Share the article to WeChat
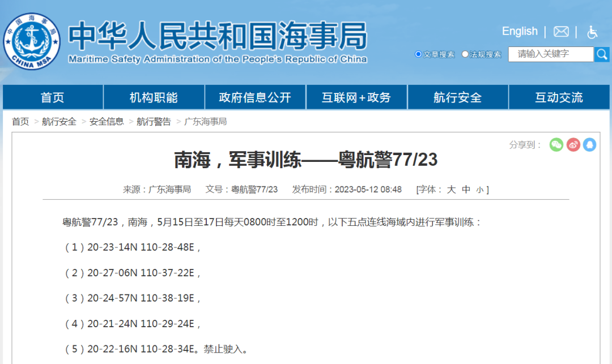Viewport: 612px width, 364px height. pyautogui.click(x=556, y=145)
